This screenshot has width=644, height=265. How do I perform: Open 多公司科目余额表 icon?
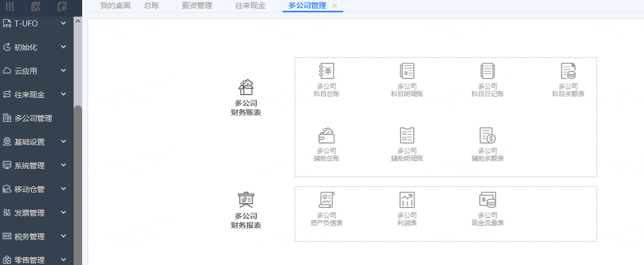(568, 71)
